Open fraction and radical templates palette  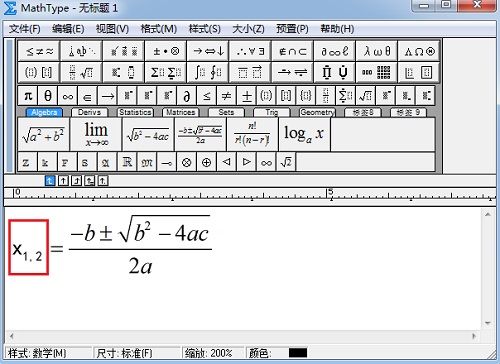tap(81, 72)
